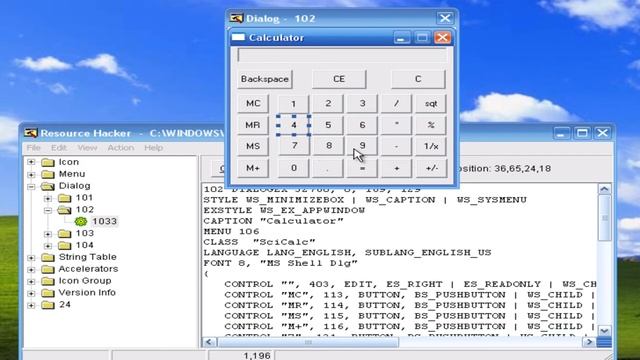Expand the 24 folder tree node
This screenshot has width=640, height=360.
(x=31, y=305)
